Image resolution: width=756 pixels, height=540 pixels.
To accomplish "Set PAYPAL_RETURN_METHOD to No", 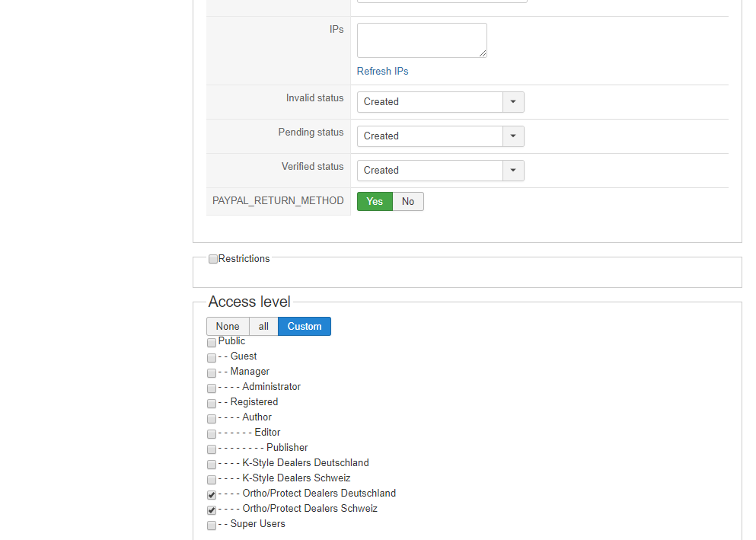I will pos(408,202).
